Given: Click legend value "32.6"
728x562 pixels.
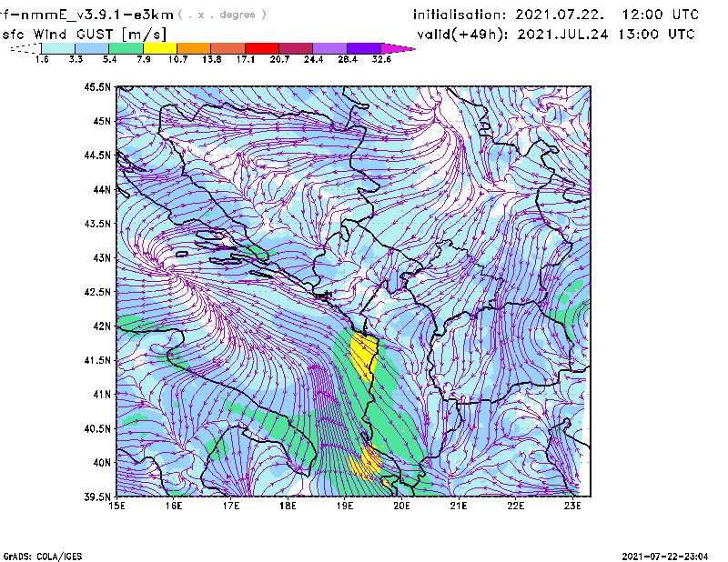Looking at the screenshot, I should (x=381, y=59).
